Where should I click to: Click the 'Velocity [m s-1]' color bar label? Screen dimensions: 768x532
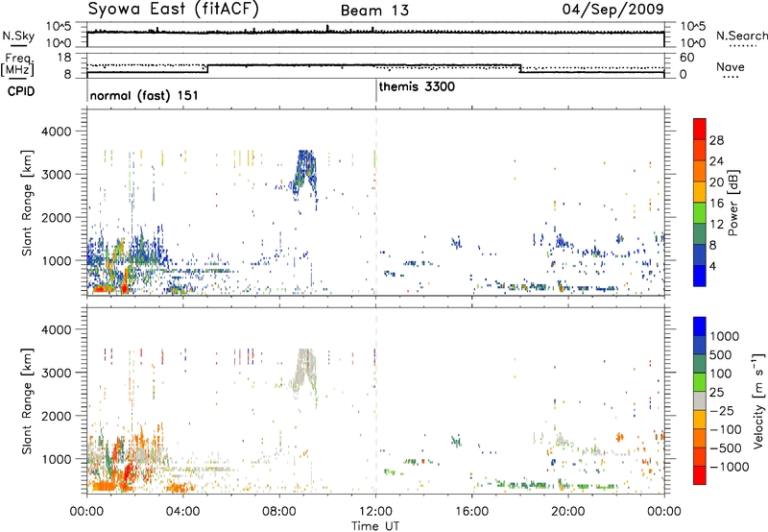[x=758, y=400]
